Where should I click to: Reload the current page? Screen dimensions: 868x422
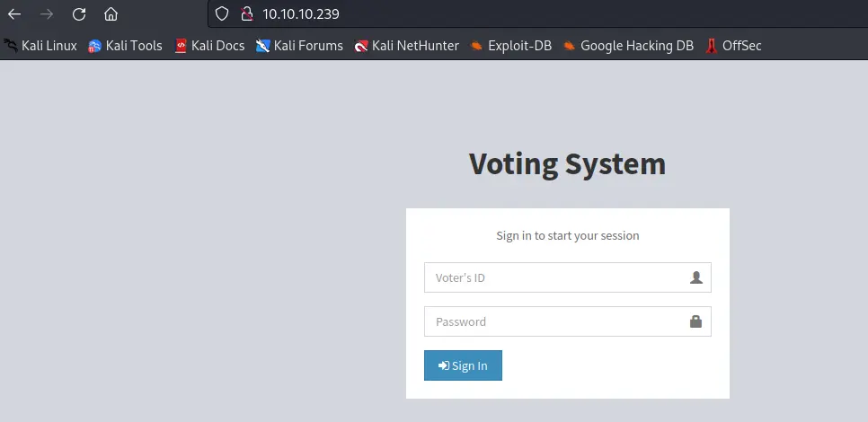click(79, 14)
